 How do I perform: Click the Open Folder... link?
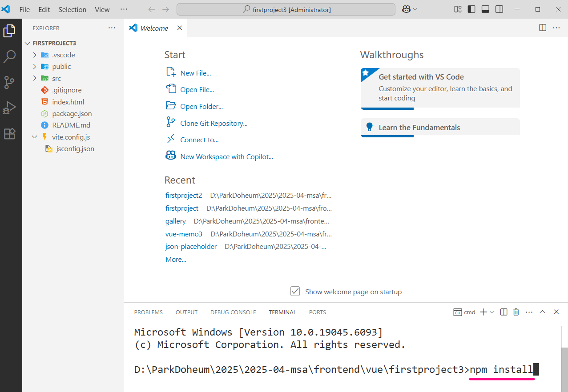(x=201, y=106)
